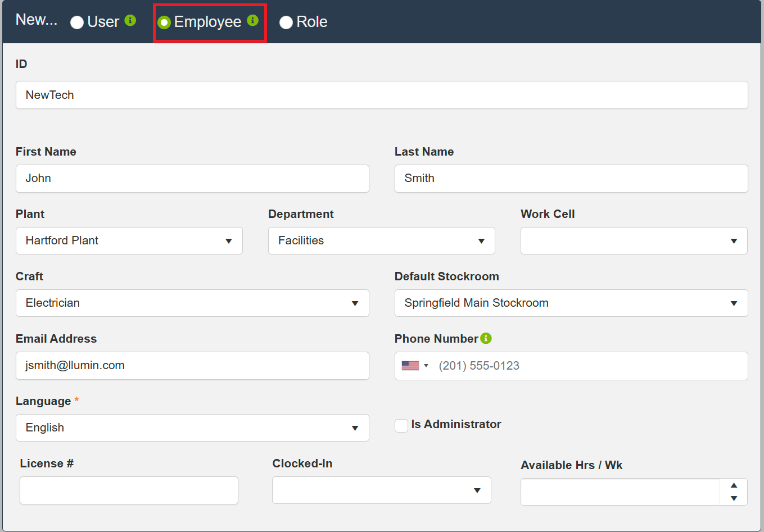
Task: Expand the Department dropdown set to Facilities
Action: coord(381,240)
